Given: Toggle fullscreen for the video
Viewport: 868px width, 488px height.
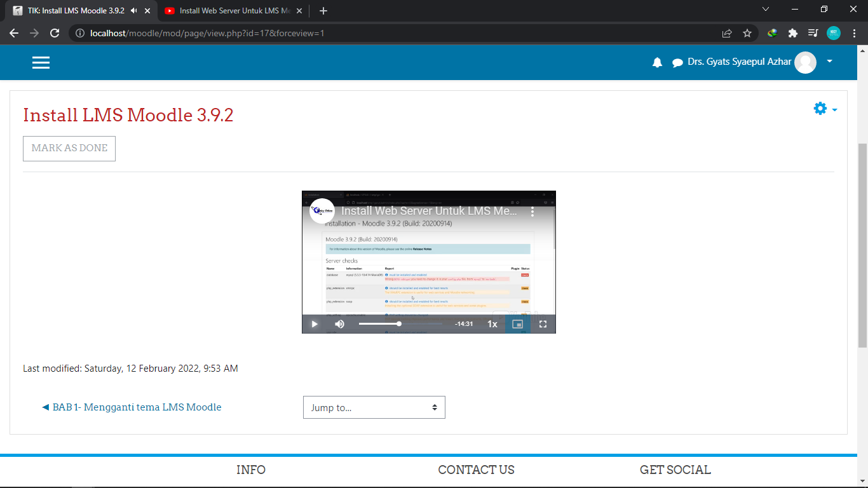Looking at the screenshot, I should pos(543,324).
